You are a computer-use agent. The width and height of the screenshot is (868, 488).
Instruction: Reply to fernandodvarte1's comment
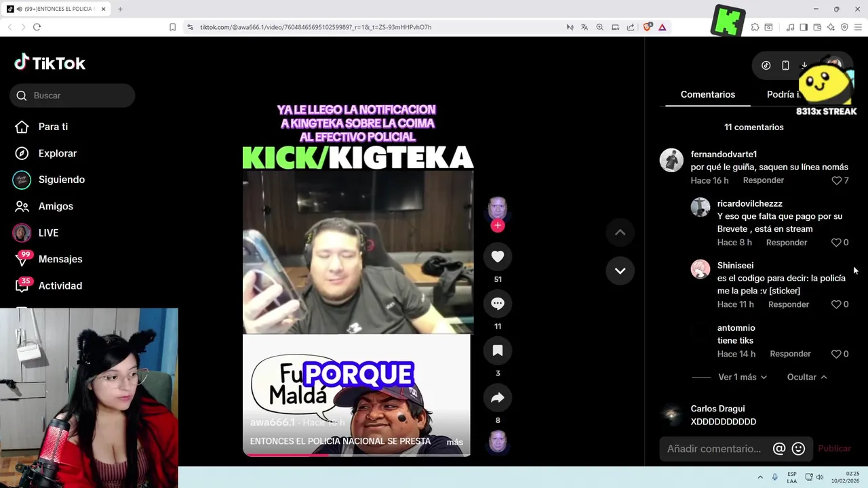coord(763,180)
